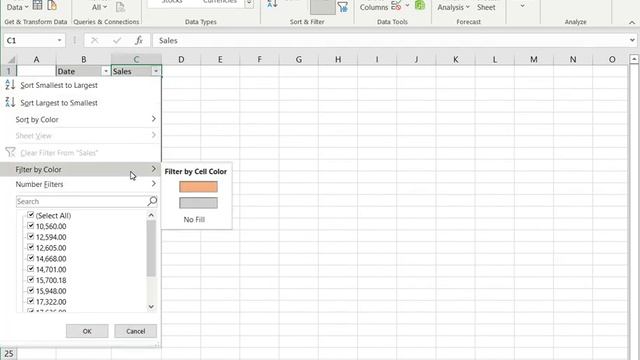Image resolution: width=640 pixels, height=360 pixels.
Task: Open the Number Filters submenu
Action: coord(81,184)
